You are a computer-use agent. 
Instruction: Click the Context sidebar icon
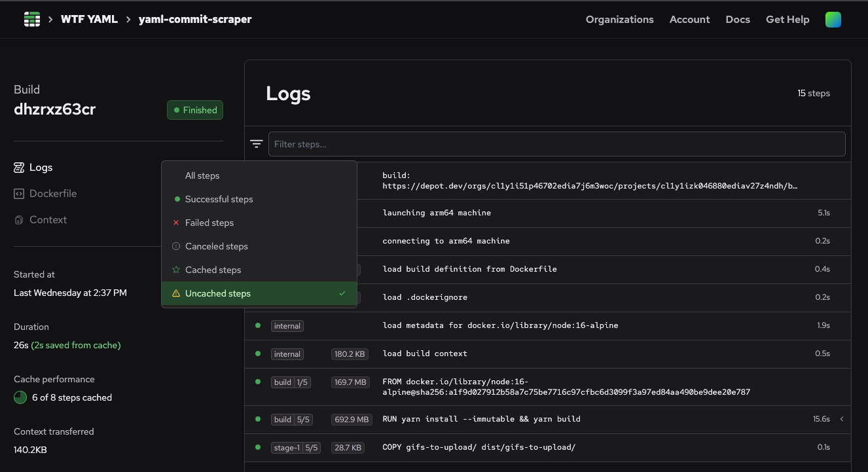pyautogui.click(x=19, y=220)
